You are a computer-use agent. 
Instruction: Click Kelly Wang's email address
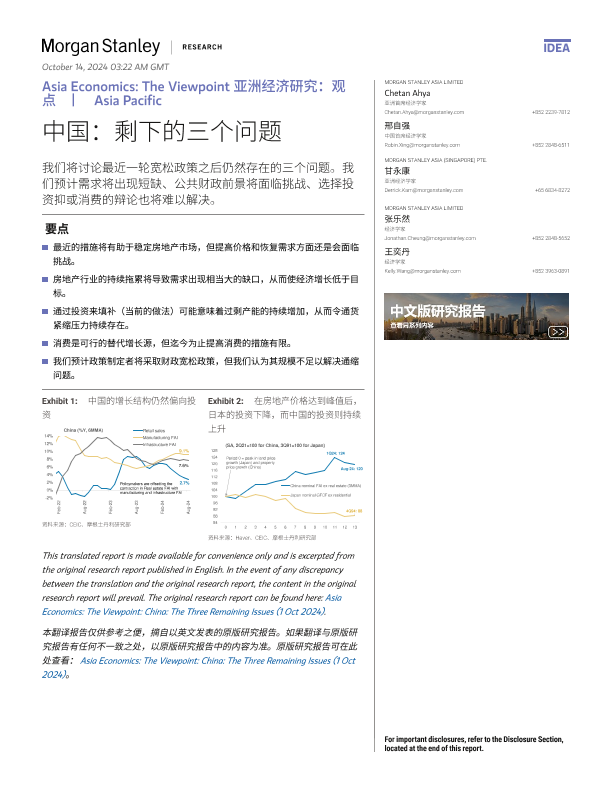pyautogui.click(x=423, y=271)
